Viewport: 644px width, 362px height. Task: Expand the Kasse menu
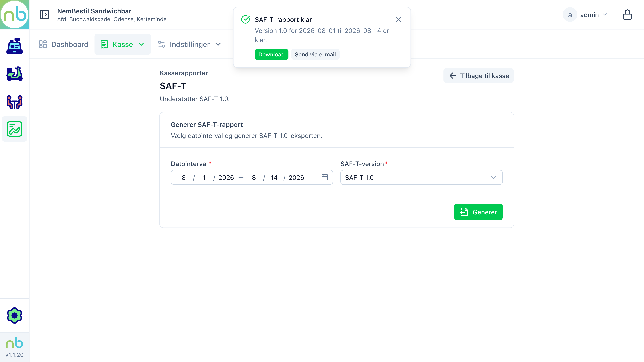click(x=123, y=44)
